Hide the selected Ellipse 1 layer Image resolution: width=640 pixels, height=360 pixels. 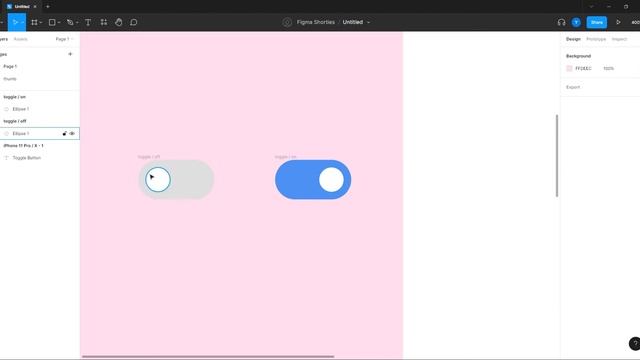(72, 133)
